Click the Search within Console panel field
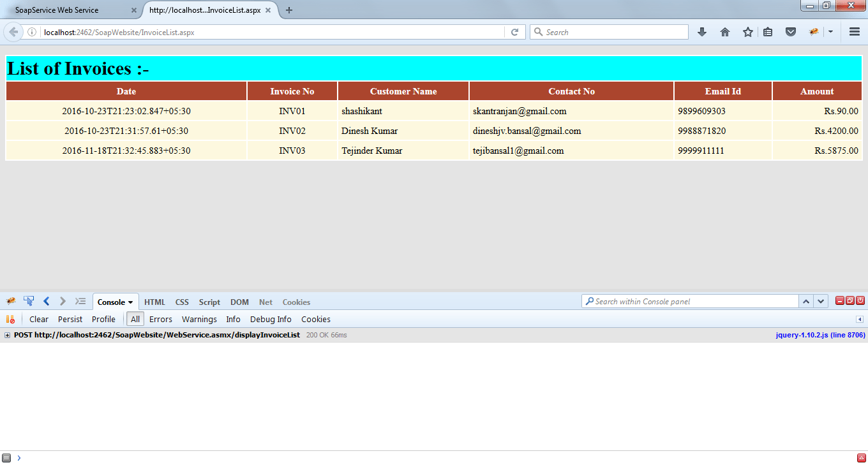 692,302
